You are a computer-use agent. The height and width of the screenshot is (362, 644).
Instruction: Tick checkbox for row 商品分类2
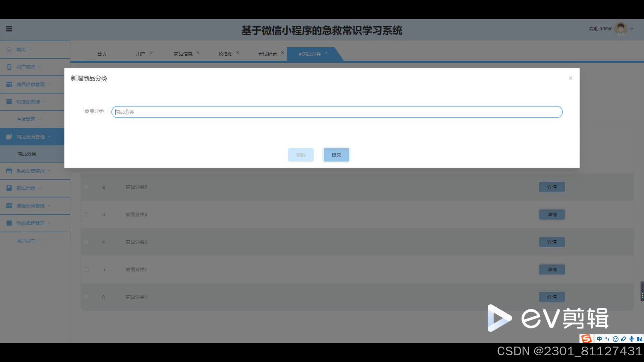86,269
